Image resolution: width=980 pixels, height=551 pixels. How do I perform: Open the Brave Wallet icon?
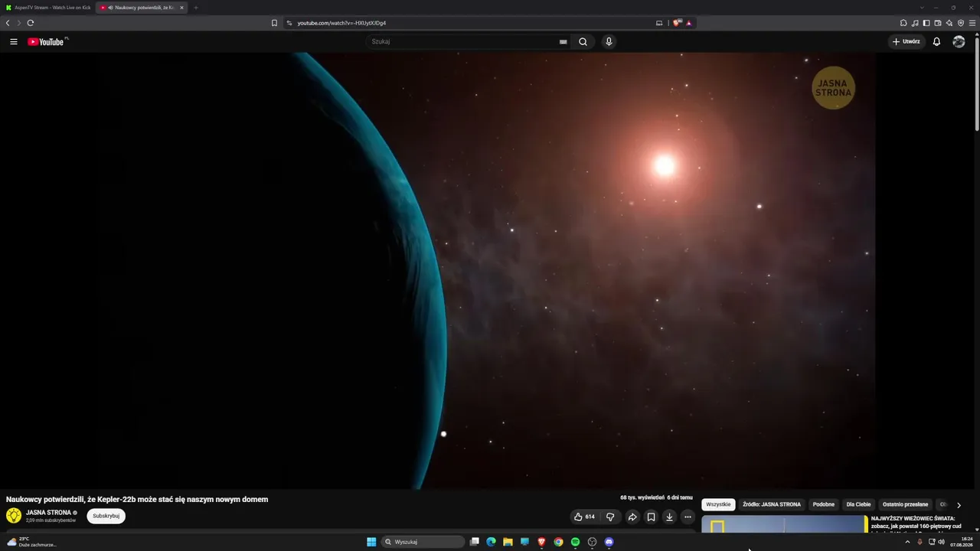[x=938, y=23]
